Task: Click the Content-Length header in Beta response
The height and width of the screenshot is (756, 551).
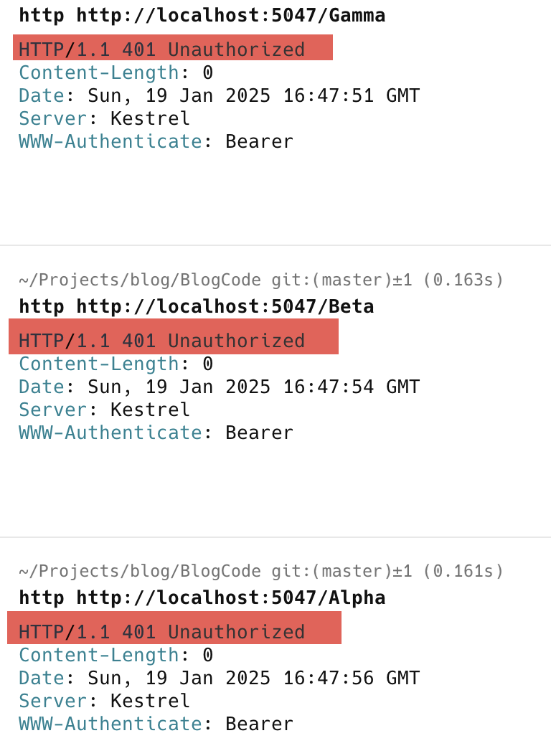Action: pos(99,364)
